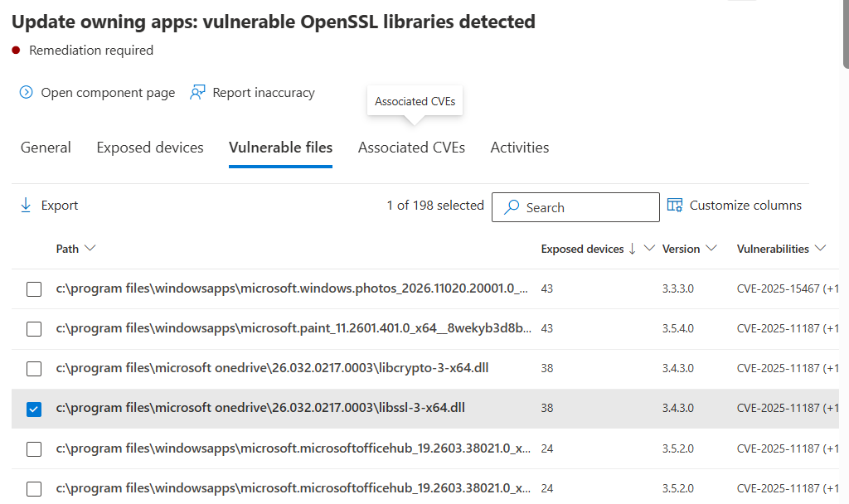This screenshot has width=849, height=504.
Task: Open the Version column chevron menu
Action: 711,249
